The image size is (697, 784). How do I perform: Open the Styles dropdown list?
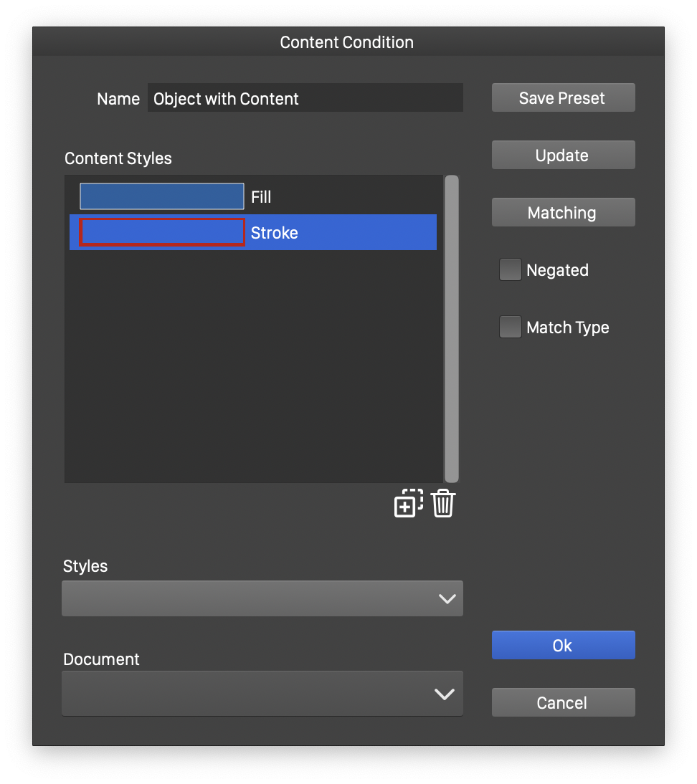[262, 598]
